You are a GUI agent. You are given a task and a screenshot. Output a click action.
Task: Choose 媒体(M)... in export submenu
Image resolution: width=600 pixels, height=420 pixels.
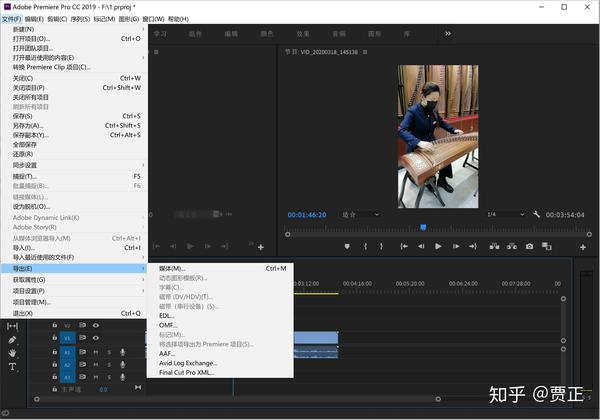tap(220, 269)
